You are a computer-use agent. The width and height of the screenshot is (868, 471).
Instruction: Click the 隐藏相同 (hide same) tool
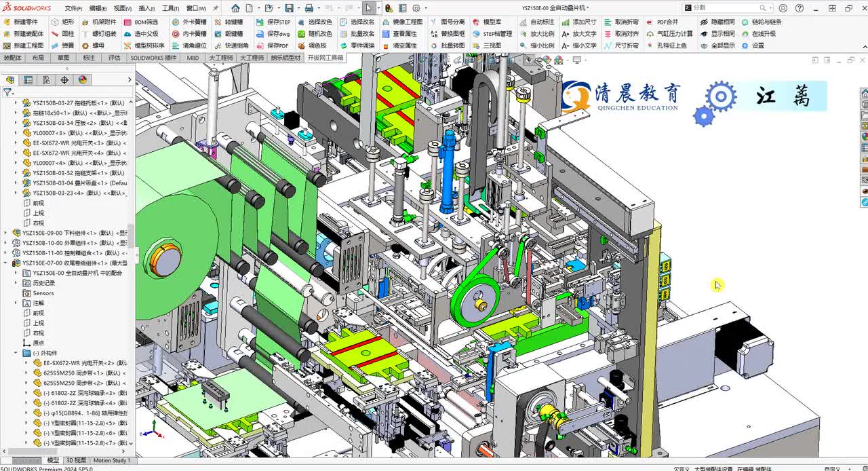click(x=717, y=22)
